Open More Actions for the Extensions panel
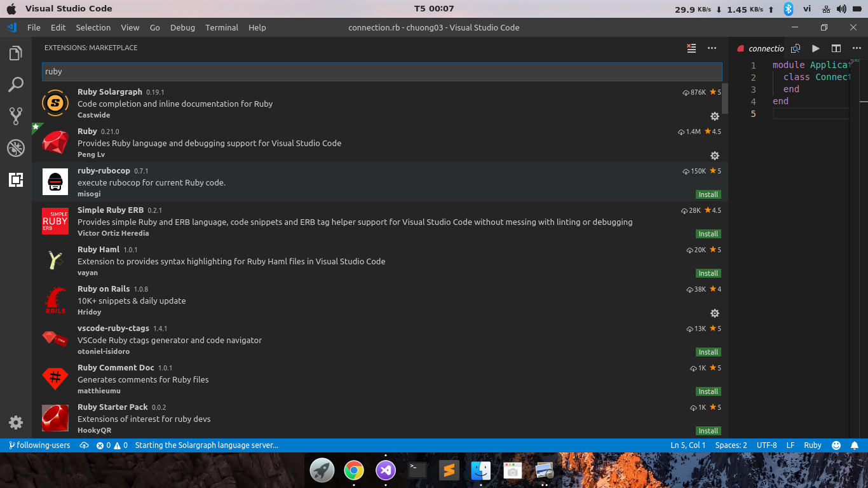868x488 pixels. pos(712,48)
